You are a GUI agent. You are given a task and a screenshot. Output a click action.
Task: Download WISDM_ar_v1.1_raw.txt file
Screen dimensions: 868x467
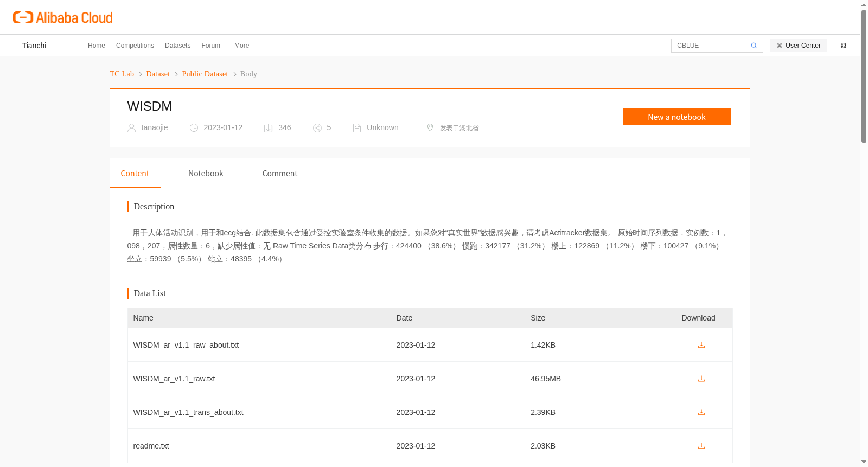point(701,379)
